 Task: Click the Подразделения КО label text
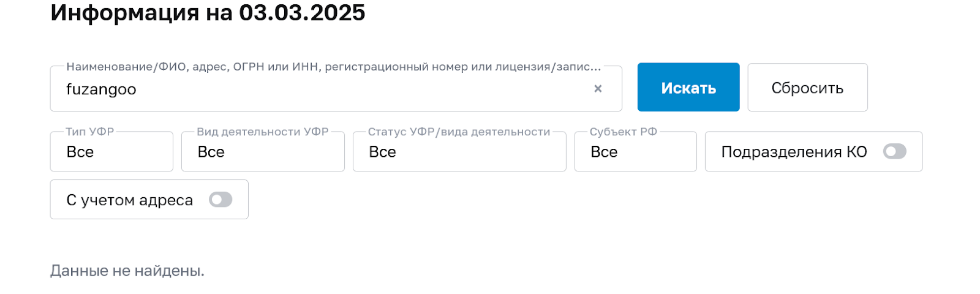pyautogui.click(x=794, y=152)
